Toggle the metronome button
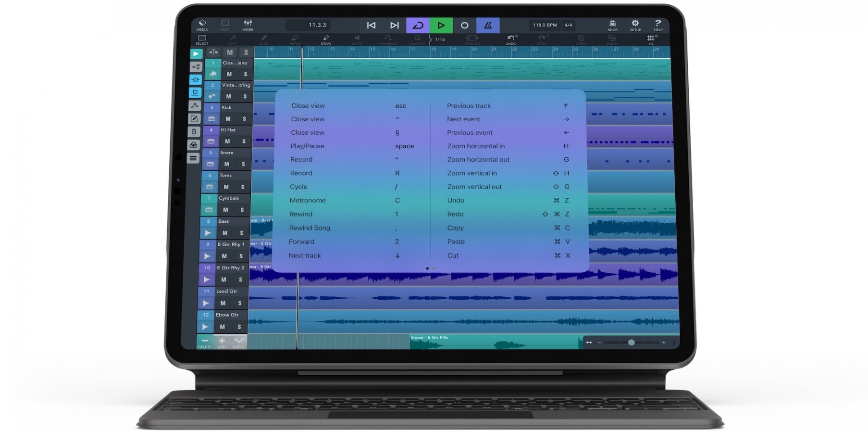Screen dimensions: 868x433 tap(488, 25)
